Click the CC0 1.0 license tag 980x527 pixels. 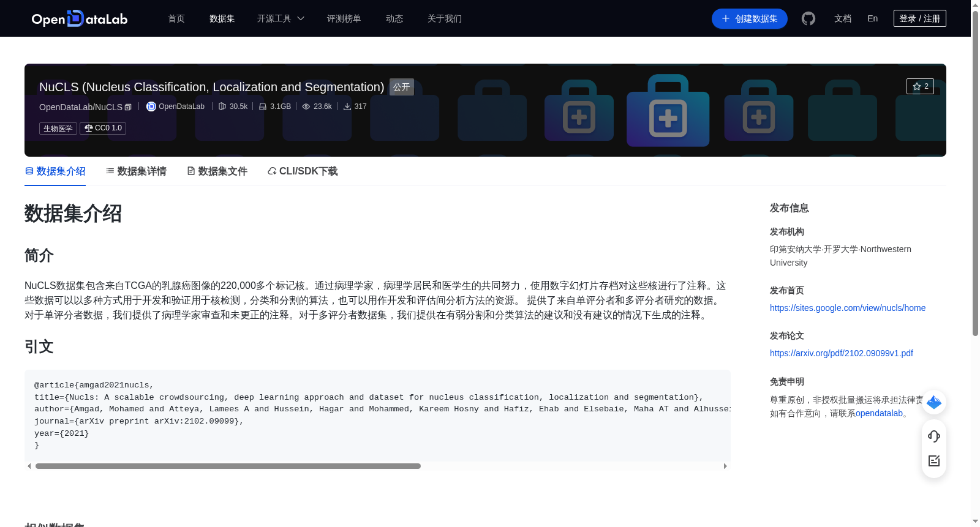pyautogui.click(x=103, y=128)
